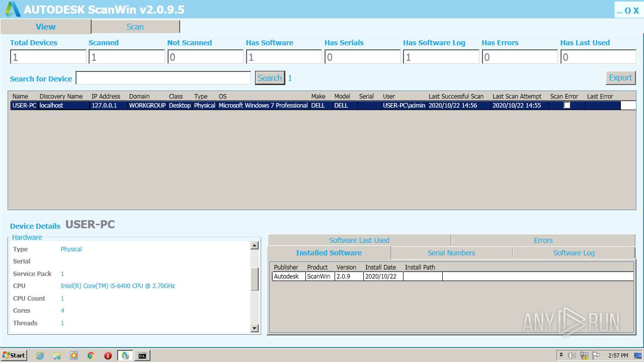The image size is (644, 362).
Task: Sort installed software by Install Path
Action: pyautogui.click(x=420, y=267)
